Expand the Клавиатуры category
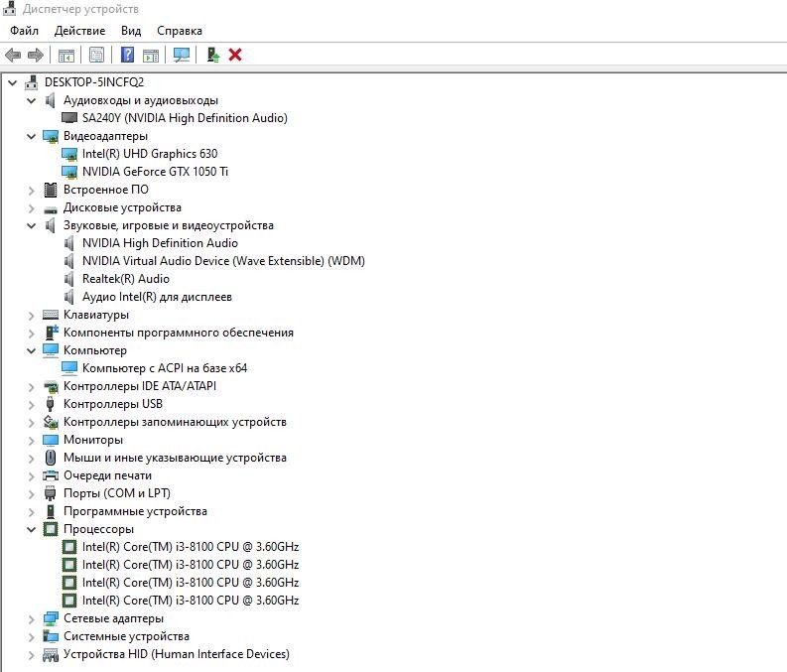Image resolution: width=787 pixels, height=672 pixels. click(x=31, y=316)
